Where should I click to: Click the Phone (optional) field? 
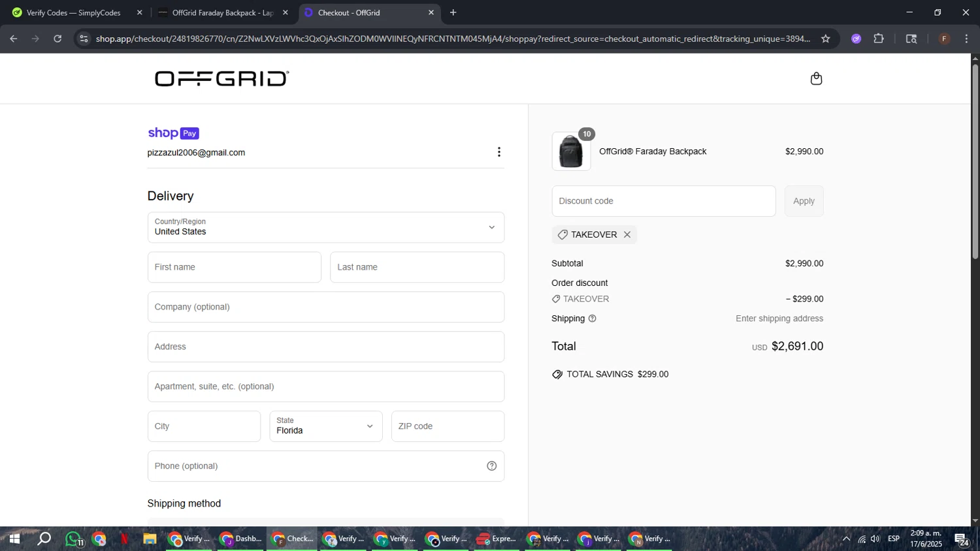[x=326, y=466]
